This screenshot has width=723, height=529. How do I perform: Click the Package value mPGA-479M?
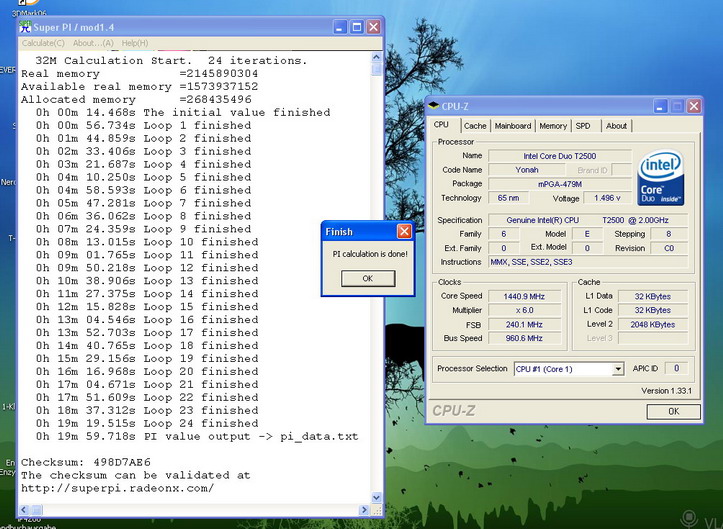(x=560, y=184)
